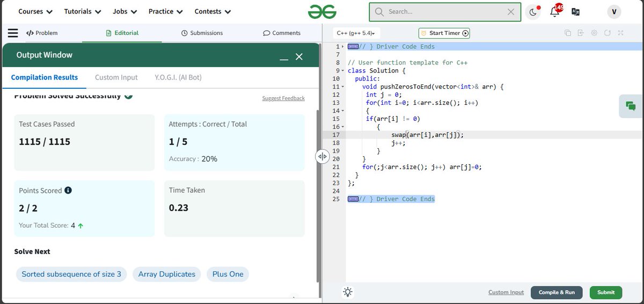Open the Array Duplicates problem

(x=167, y=274)
